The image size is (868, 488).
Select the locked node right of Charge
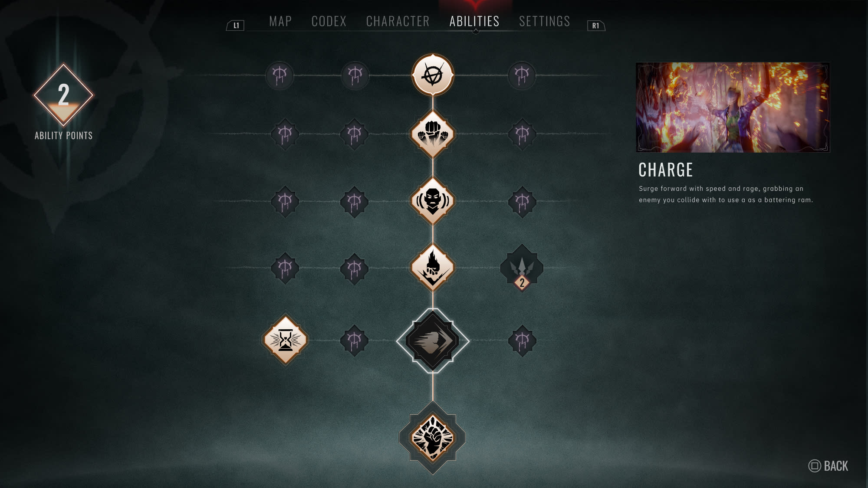[522, 341]
